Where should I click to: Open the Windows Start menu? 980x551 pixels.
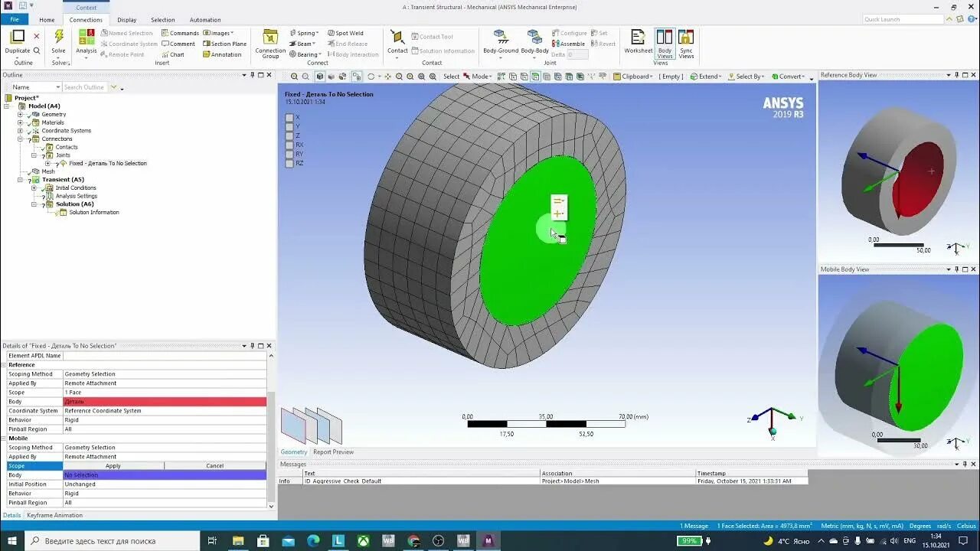coord(12,540)
